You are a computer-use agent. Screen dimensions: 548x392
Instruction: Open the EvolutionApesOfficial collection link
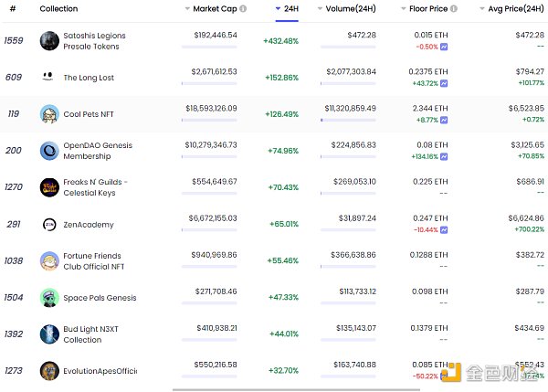pos(100,371)
